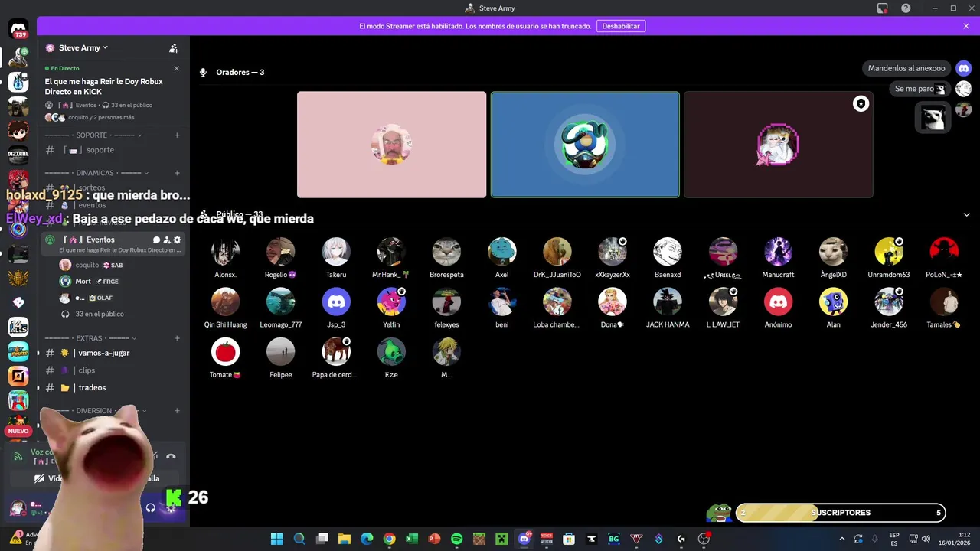Open Discord direct messages home icon
This screenshot has height=551, width=980.
click(18, 28)
